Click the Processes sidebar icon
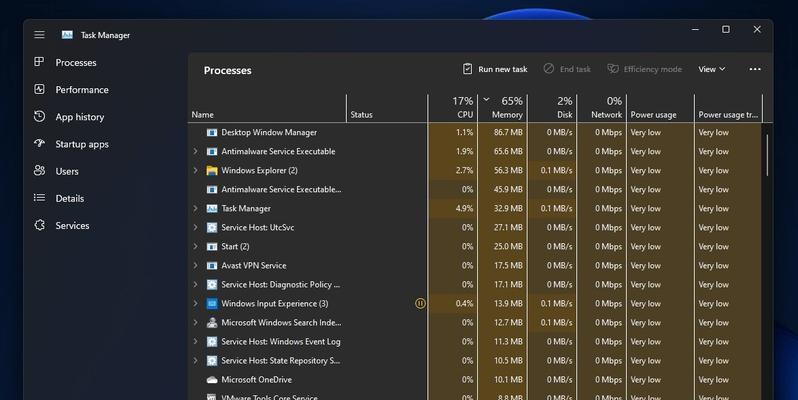The width and height of the screenshot is (798, 400). [x=39, y=62]
